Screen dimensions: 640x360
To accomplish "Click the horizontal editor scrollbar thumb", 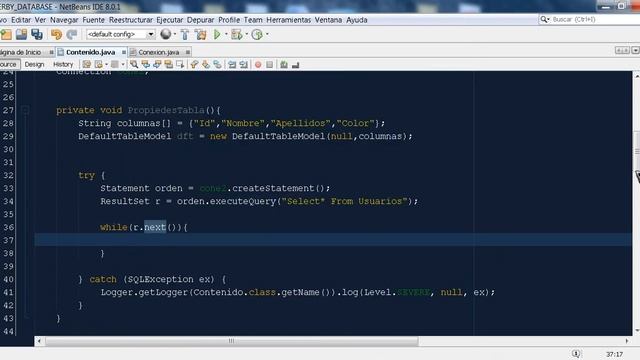I will point(231,341).
